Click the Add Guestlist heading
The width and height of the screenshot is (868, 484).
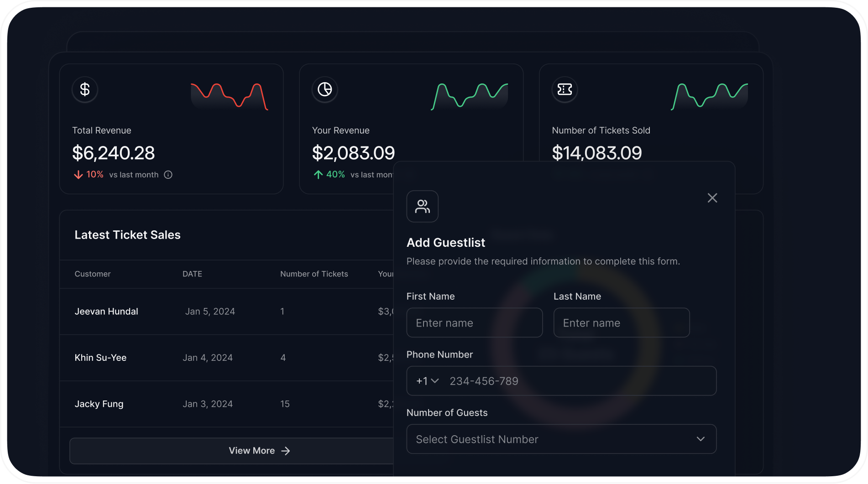[446, 243]
